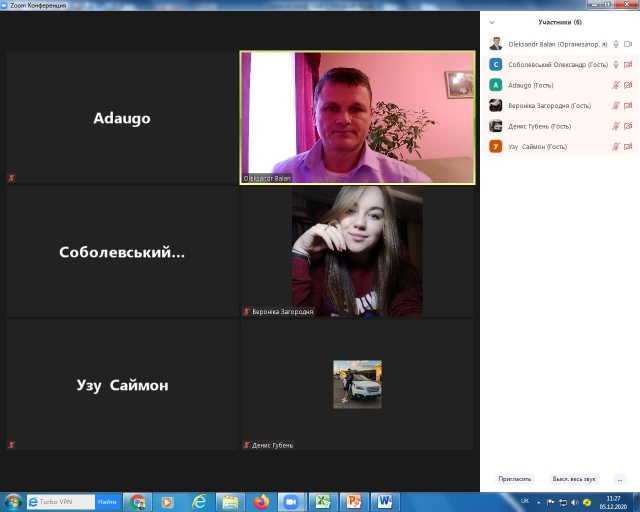Open Word from the taskbar

384,502
